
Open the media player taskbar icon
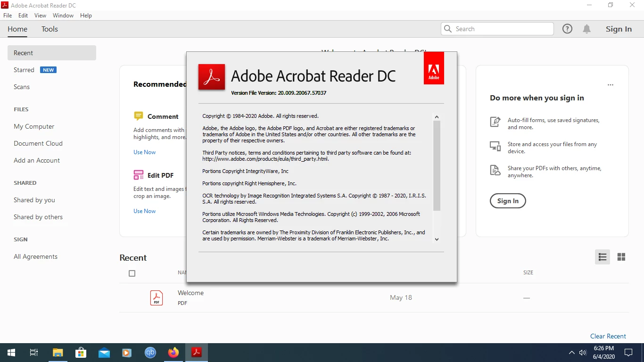coord(127,353)
